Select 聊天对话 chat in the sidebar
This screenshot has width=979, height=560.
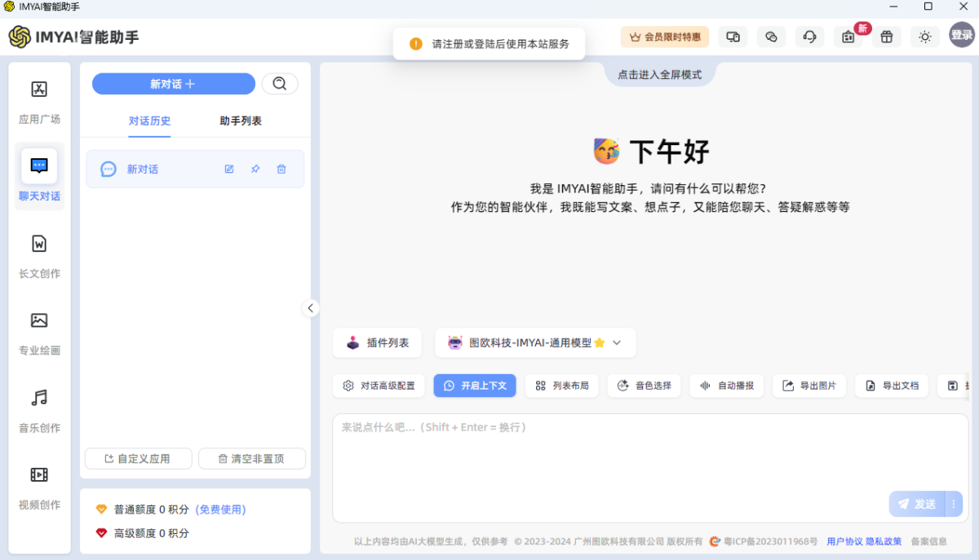tap(39, 177)
